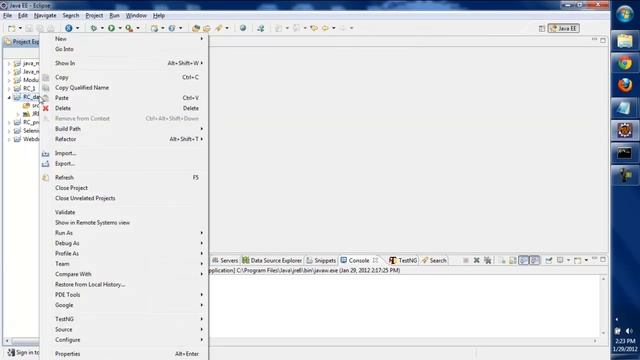
Task: Toggle Show Console on Standard Error change
Action: 534,260
